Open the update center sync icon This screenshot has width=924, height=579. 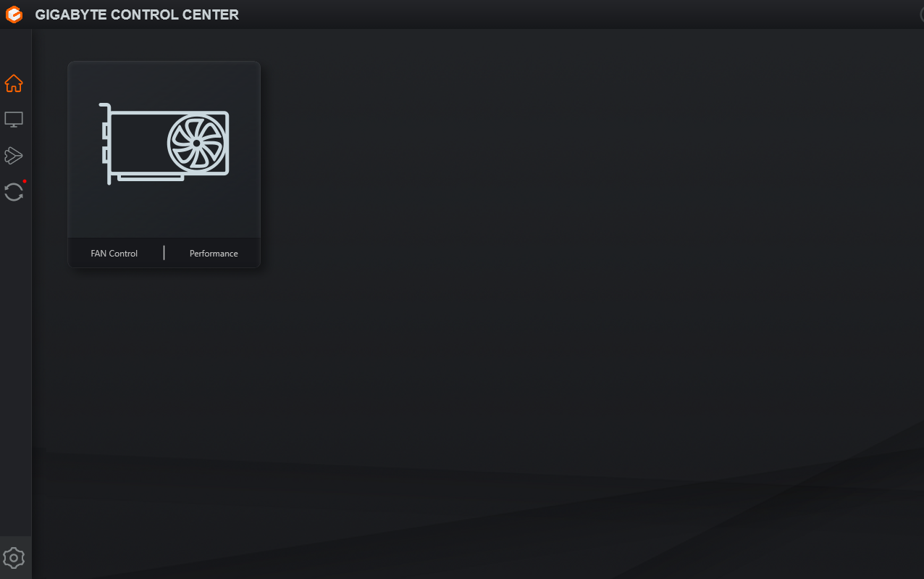(14, 192)
